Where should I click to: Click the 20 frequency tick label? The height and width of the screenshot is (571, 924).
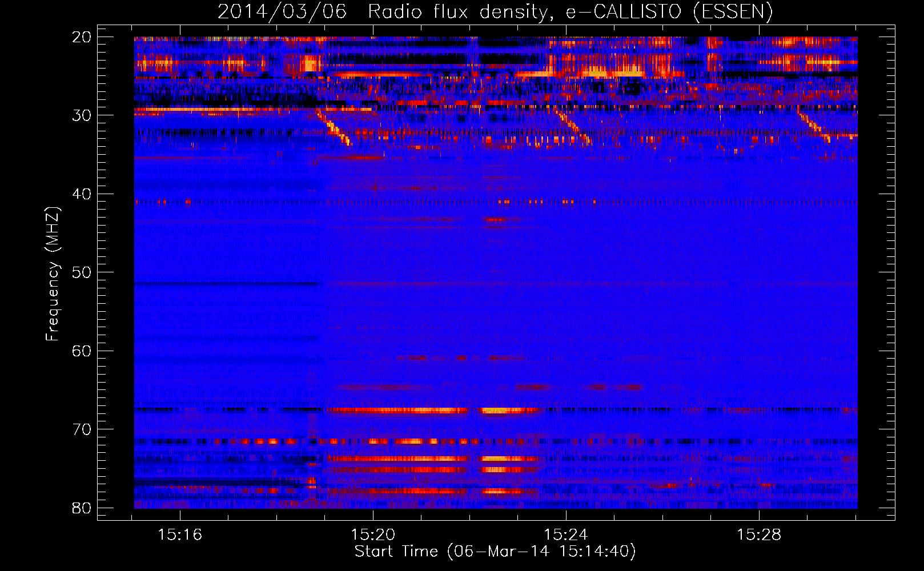pyautogui.click(x=82, y=37)
